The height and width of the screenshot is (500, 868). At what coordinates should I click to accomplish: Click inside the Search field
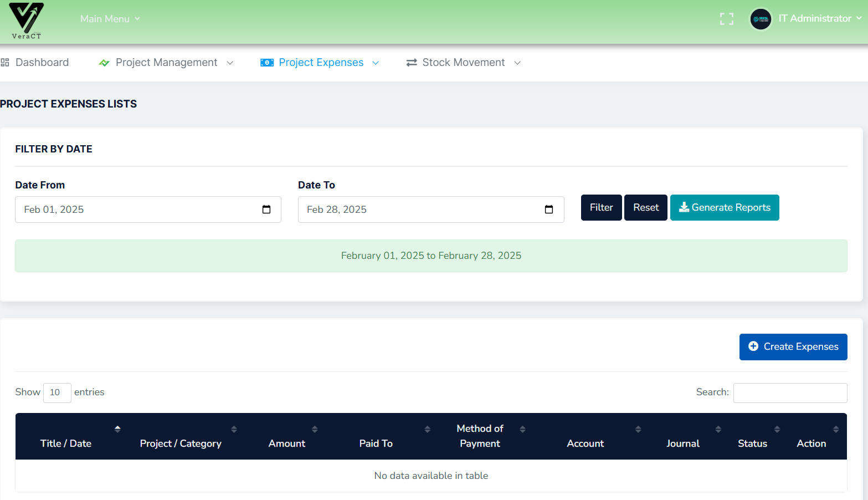pyautogui.click(x=790, y=392)
